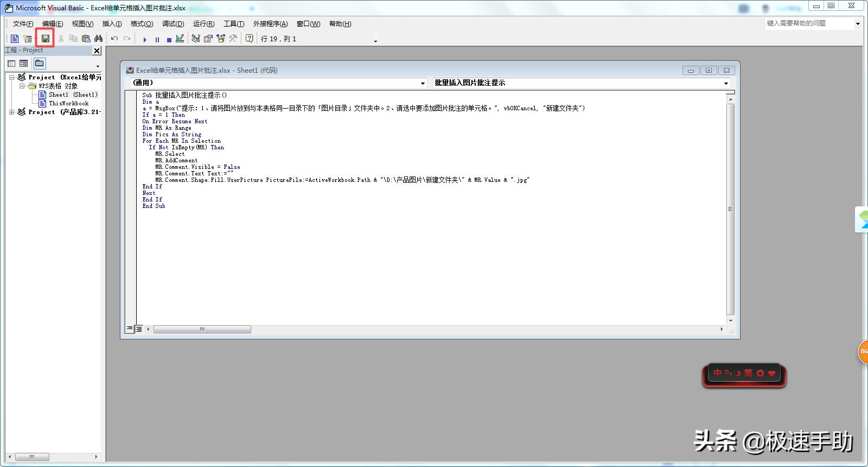868x467 pixels.
Task: Click the 中 language indicator on IME bar
Action: (718, 373)
